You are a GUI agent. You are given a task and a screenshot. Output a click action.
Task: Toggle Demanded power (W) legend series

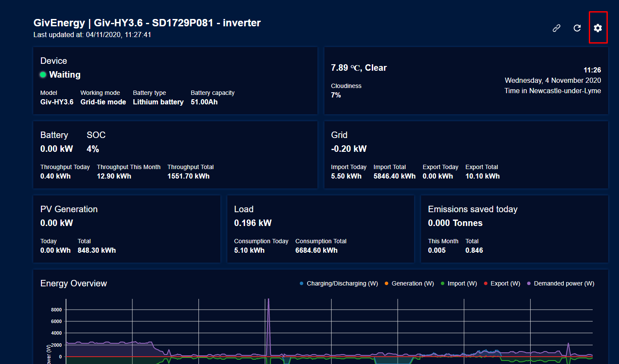pyautogui.click(x=561, y=283)
